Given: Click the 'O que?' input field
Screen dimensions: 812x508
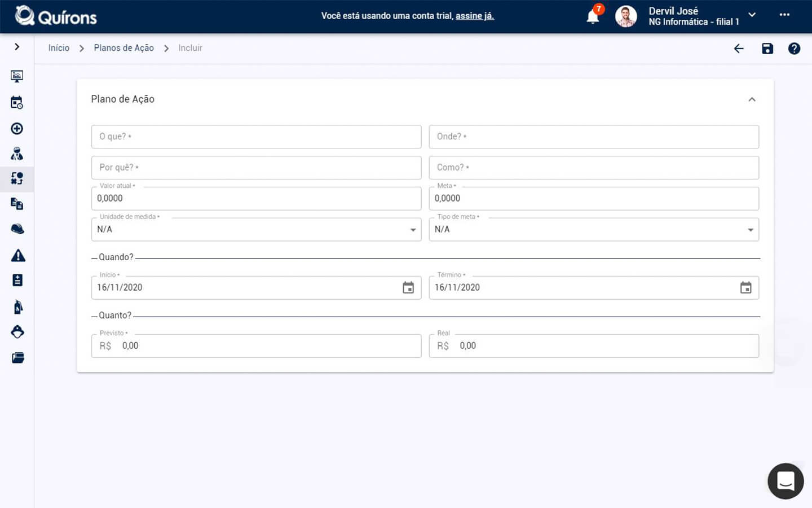Looking at the screenshot, I should pos(256,137).
